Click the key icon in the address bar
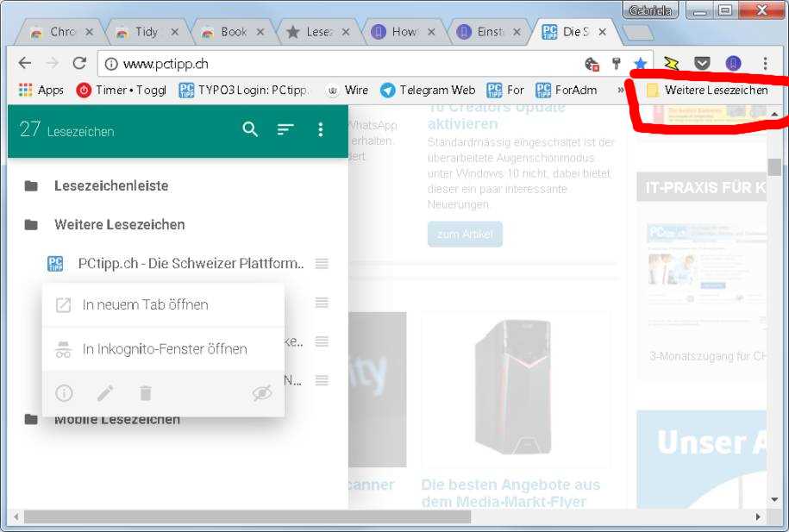The width and height of the screenshot is (789, 532). (x=616, y=64)
